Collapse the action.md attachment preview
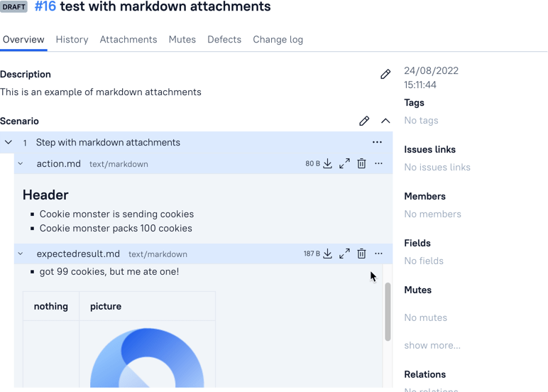The width and height of the screenshot is (548, 392). (21, 164)
